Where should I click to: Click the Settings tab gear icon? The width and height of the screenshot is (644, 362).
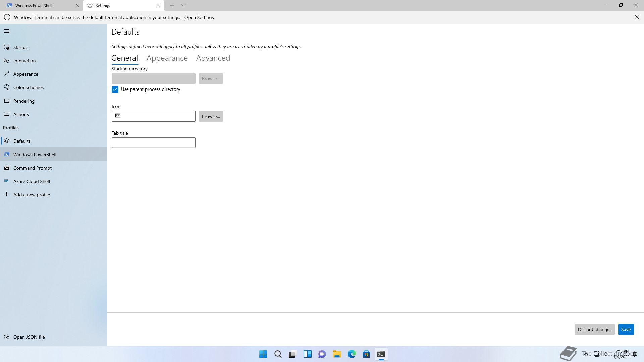[90, 5]
